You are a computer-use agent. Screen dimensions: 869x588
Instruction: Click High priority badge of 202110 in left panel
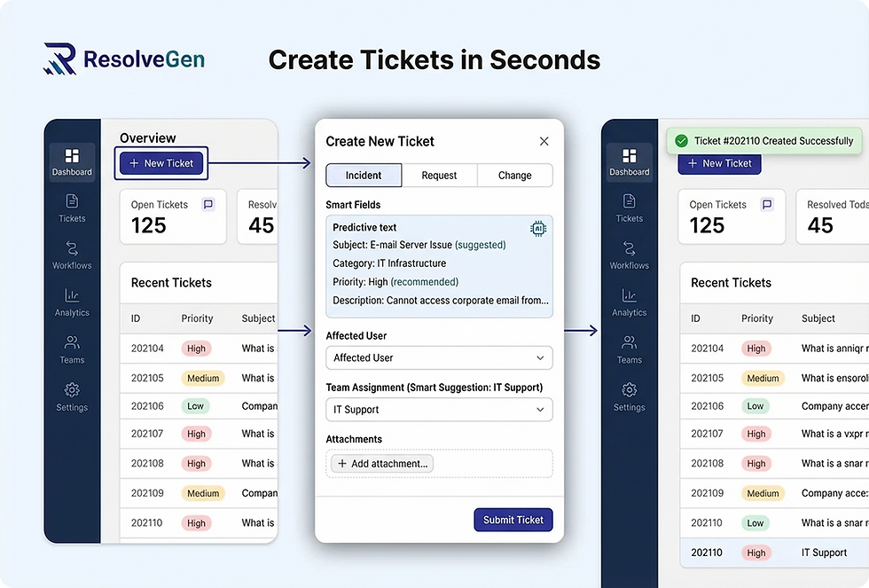[x=196, y=523]
